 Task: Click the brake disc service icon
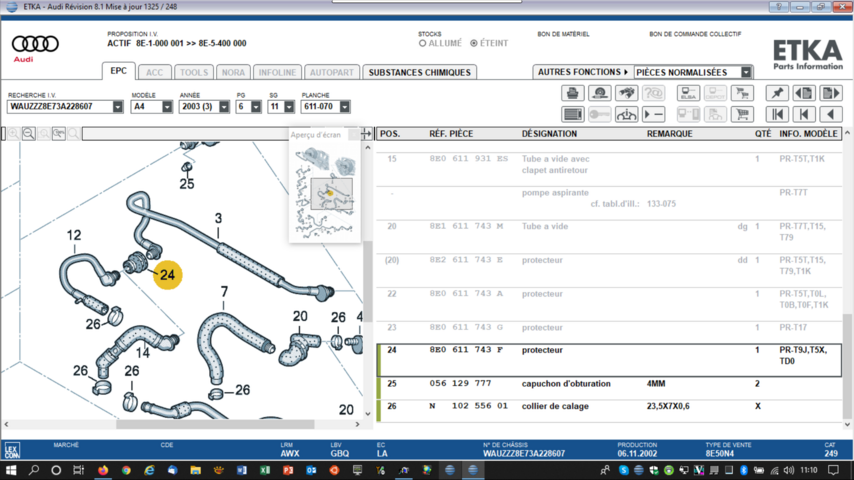coord(600,93)
